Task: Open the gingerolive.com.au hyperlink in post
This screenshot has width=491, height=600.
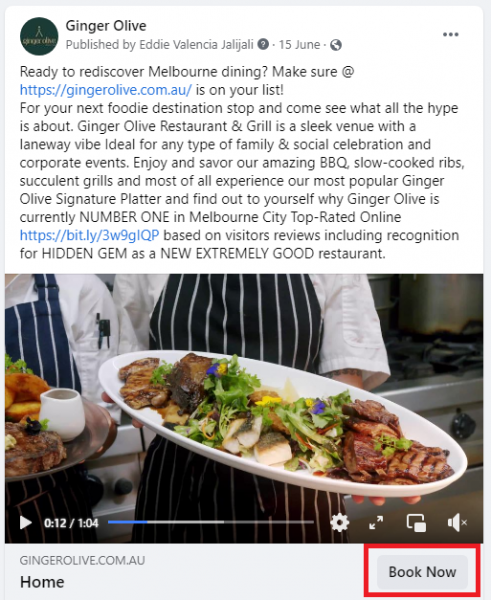Action: (x=106, y=90)
